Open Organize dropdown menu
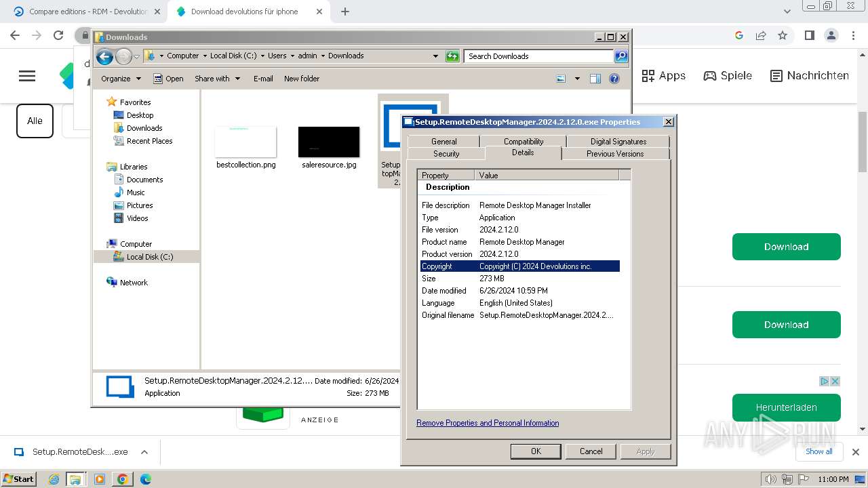 [x=121, y=79]
